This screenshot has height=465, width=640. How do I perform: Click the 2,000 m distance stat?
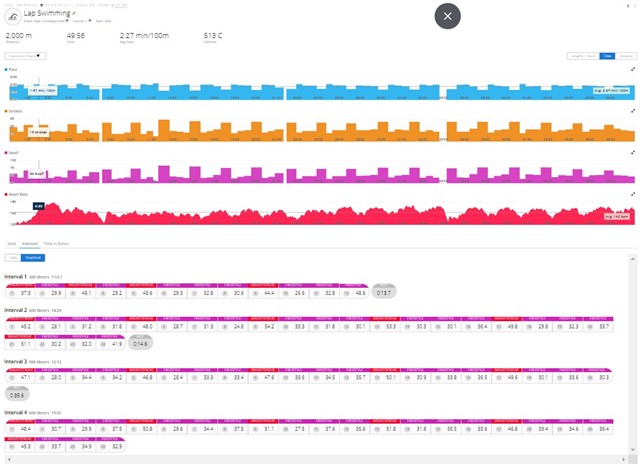[18, 37]
